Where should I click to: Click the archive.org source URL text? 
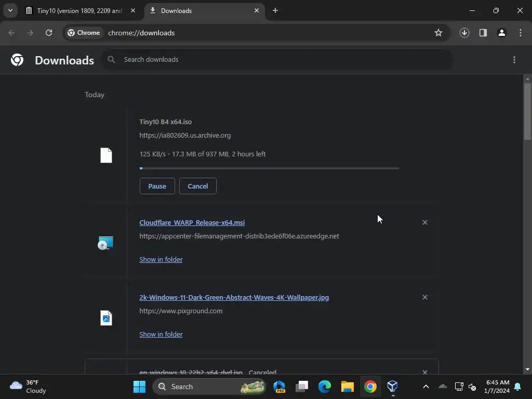(x=185, y=136)
